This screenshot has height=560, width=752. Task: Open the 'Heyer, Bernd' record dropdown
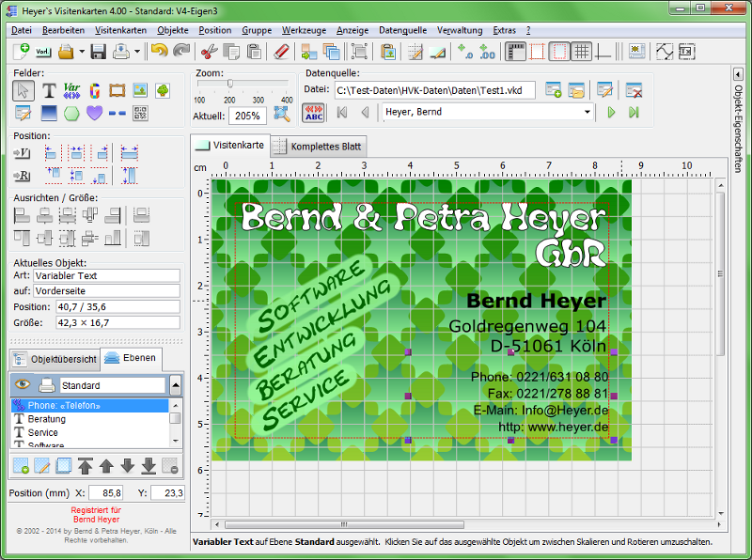point(587,112)
